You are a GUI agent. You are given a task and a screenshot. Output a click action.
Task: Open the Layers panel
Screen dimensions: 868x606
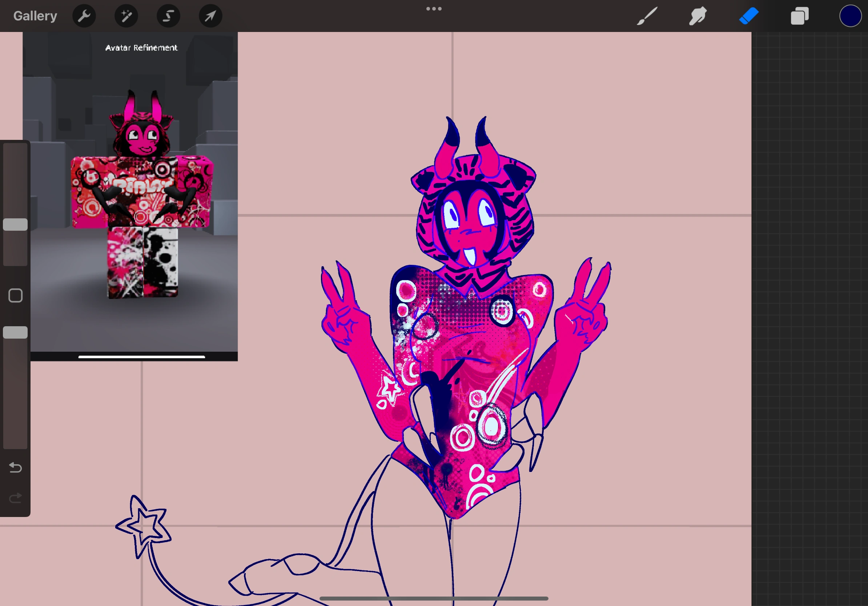point(800,16)
